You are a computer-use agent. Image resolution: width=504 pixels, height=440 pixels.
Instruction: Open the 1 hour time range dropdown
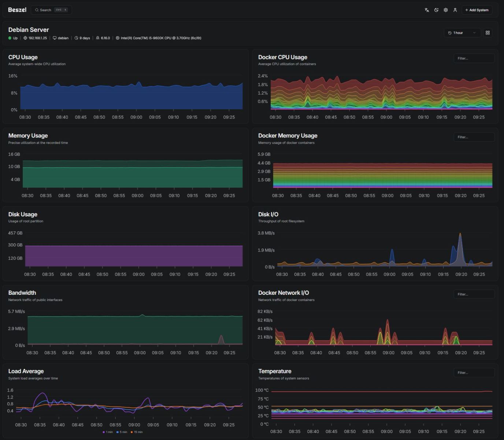coord(462,33)
